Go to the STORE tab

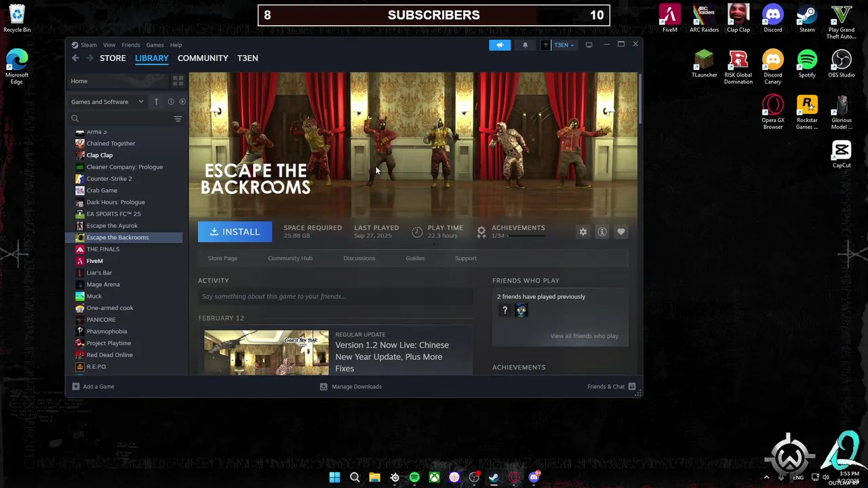click(x=113, y=58)
